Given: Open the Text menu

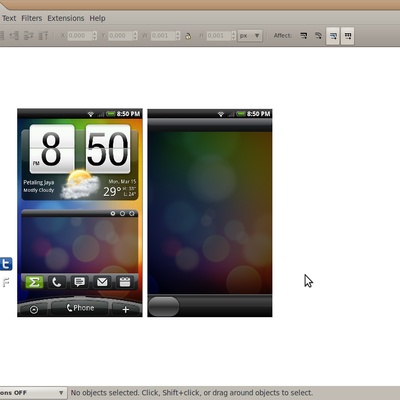Looking at the screenshot, I should pyautogui.click(x=9, y=18).
